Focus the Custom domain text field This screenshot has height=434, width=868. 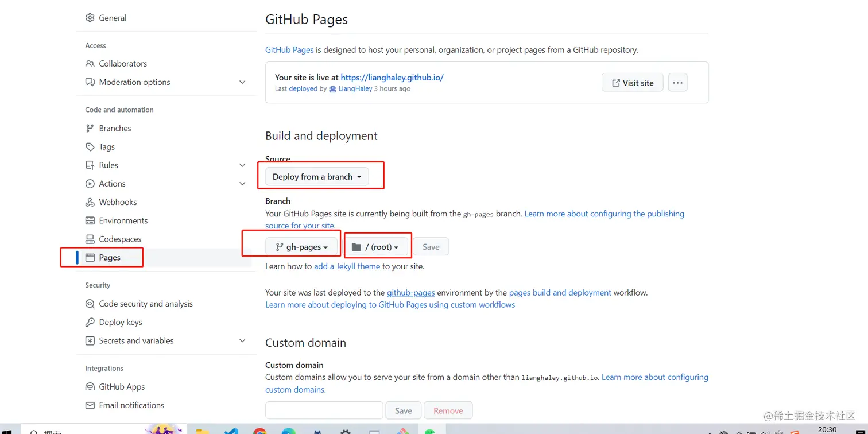coord(324,410)
